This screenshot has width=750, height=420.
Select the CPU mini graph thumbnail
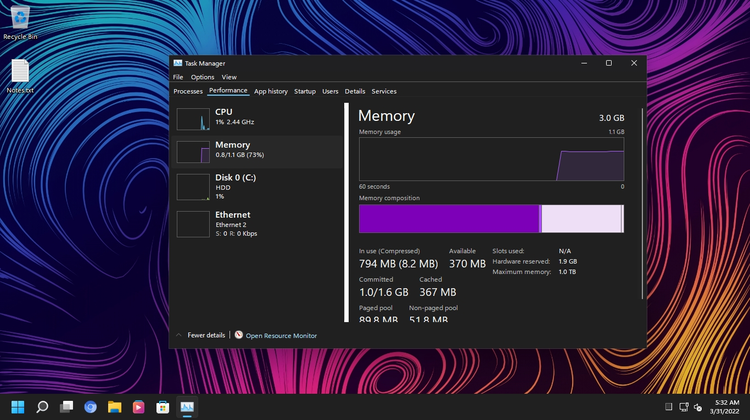193,119
